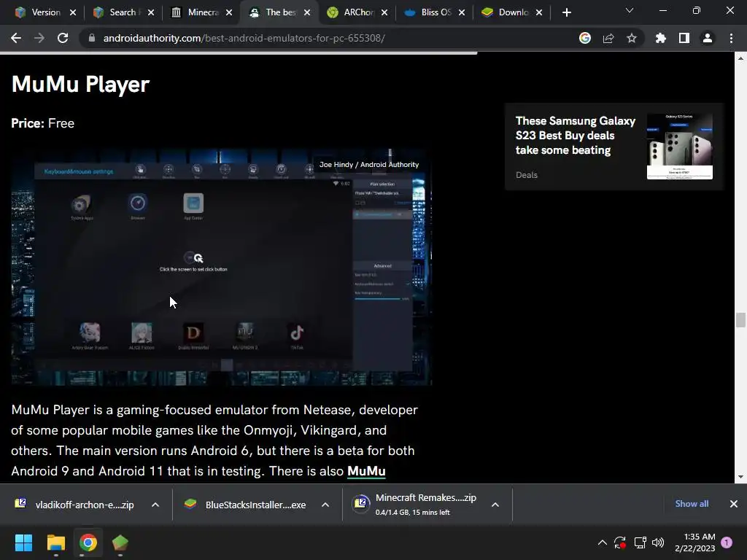Image resolution: width=747 pixels, height=560 pixels.
Task: Switch to the Downlo tab
Action: pos(512,12)
